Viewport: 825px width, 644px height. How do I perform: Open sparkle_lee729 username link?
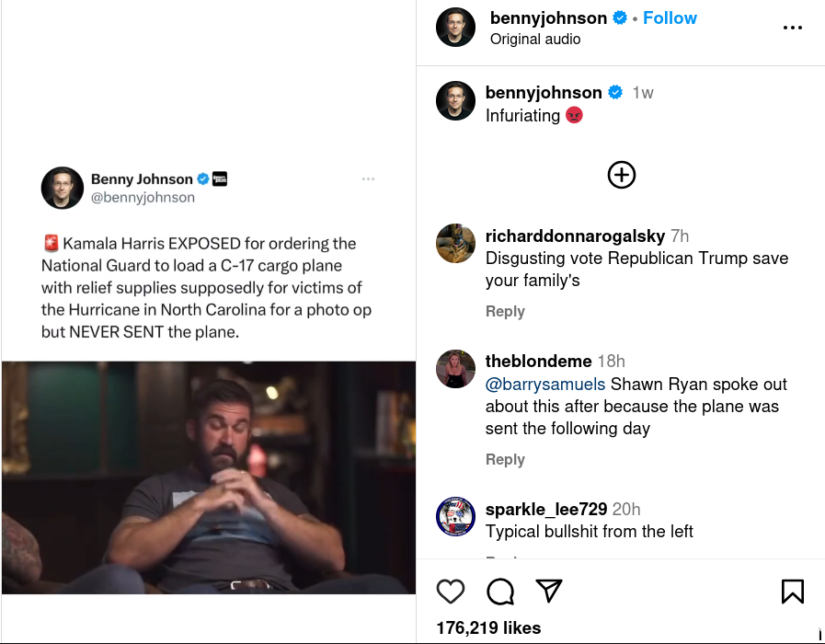pos(546,510)
